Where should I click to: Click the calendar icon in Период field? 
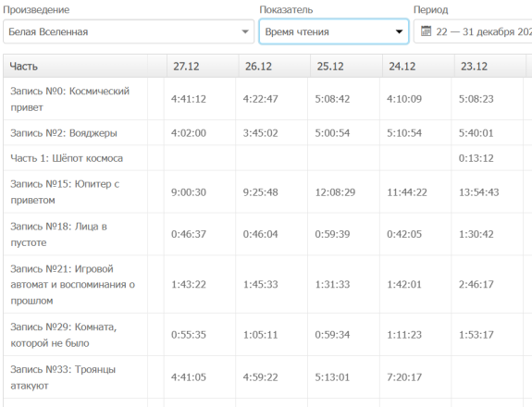426,31
